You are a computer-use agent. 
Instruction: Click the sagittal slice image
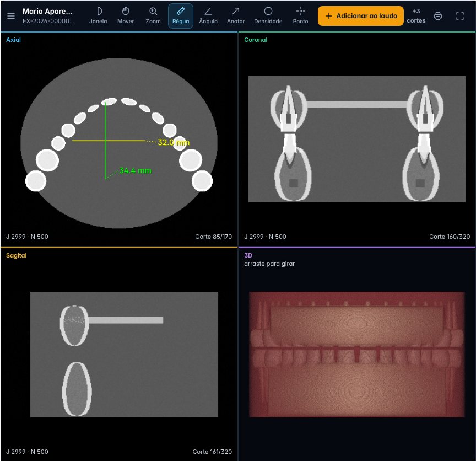(x=124, y=355)
